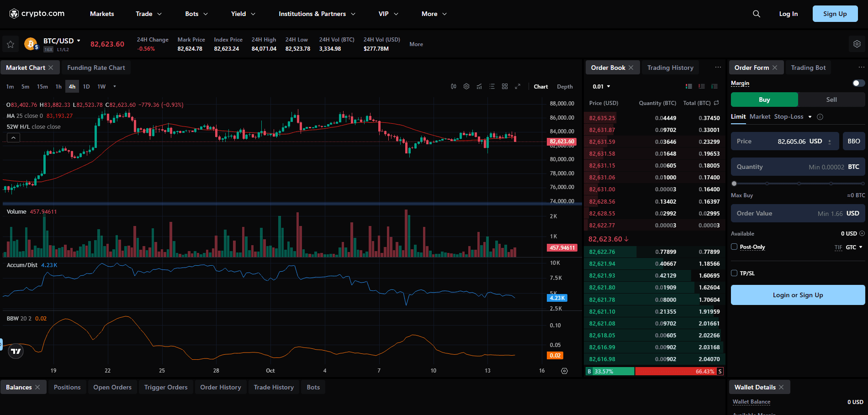Switch to Funding Rate Chart tab
Screen dimensions: 868x415
[96, 68]
